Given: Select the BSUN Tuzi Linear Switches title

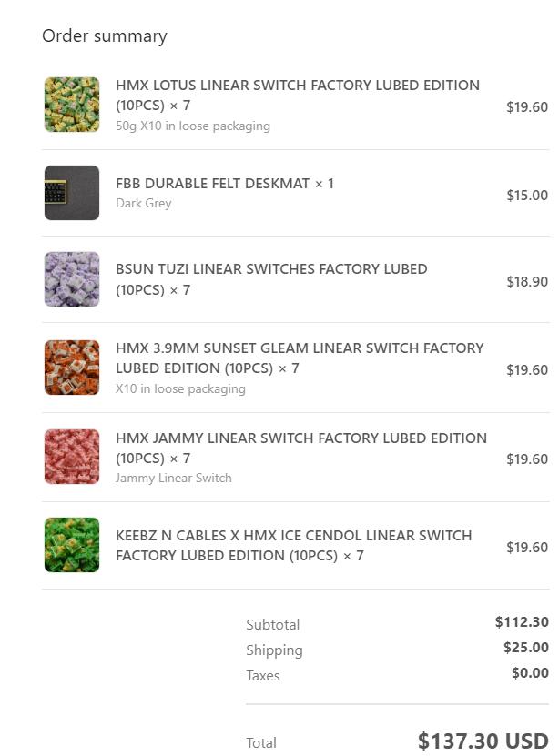Looking at the screenshot, I should click(x=271, y=279).
